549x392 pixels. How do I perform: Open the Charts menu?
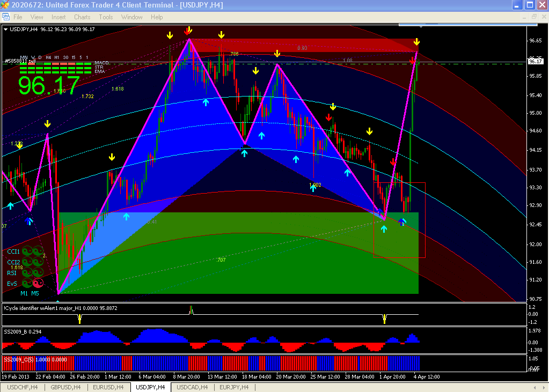tap(82, 17)
